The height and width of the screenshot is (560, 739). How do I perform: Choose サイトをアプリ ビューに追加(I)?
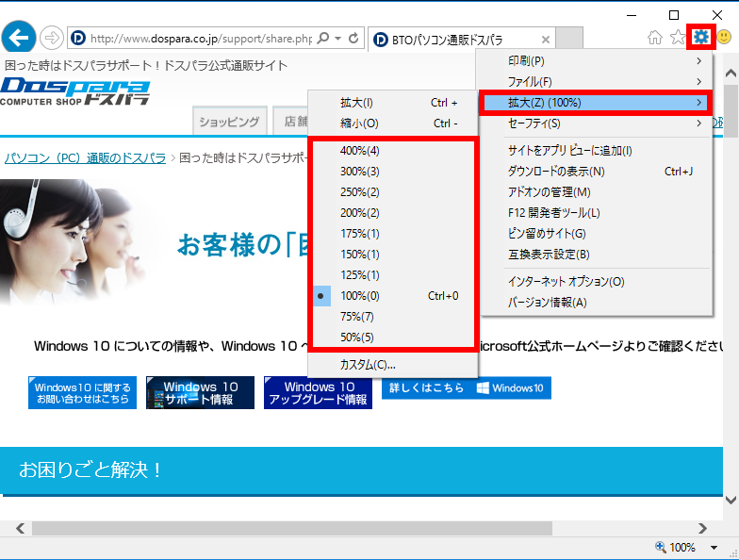coord(596,151)
